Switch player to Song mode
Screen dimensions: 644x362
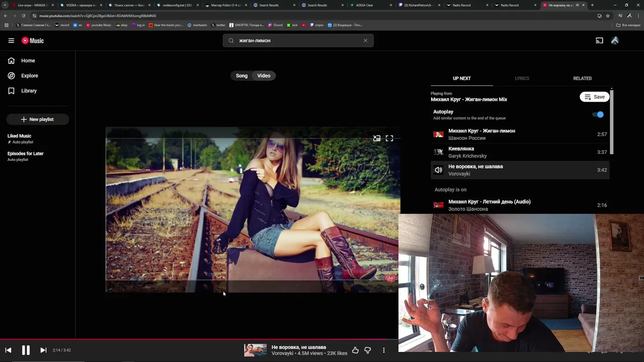(x=242, y=76)
